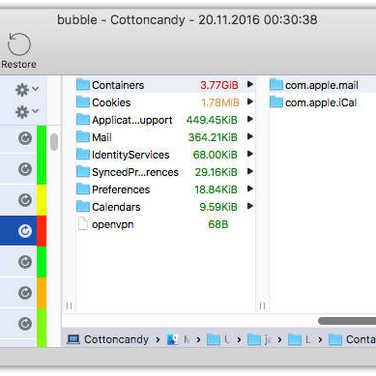This screenshot has height=376, width=376.
Task: Click the Restore toolbar button
Action: 19,51
